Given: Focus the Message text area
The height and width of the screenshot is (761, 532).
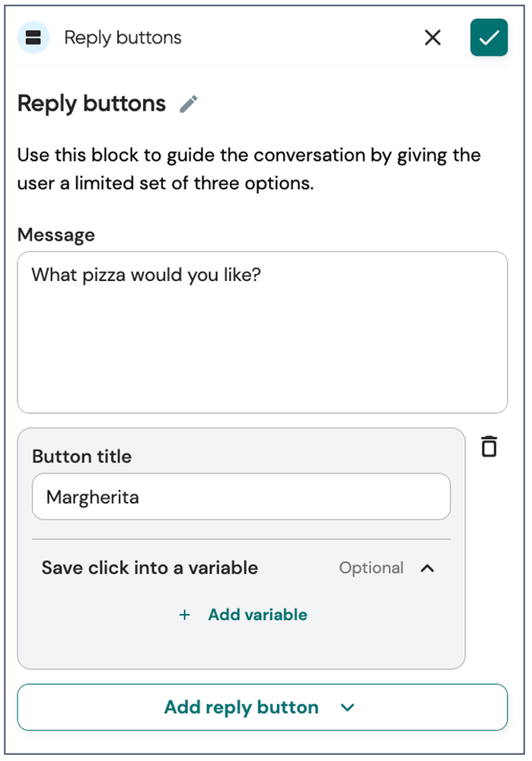Looking at the screenshot, I should tap(263, 332).
